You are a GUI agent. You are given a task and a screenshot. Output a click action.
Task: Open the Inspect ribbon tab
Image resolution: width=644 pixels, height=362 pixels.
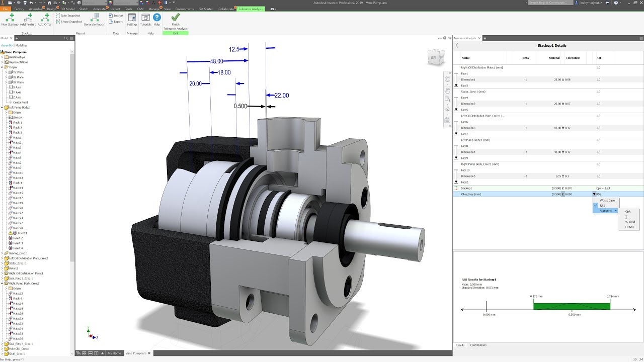(x=115, y=9)
